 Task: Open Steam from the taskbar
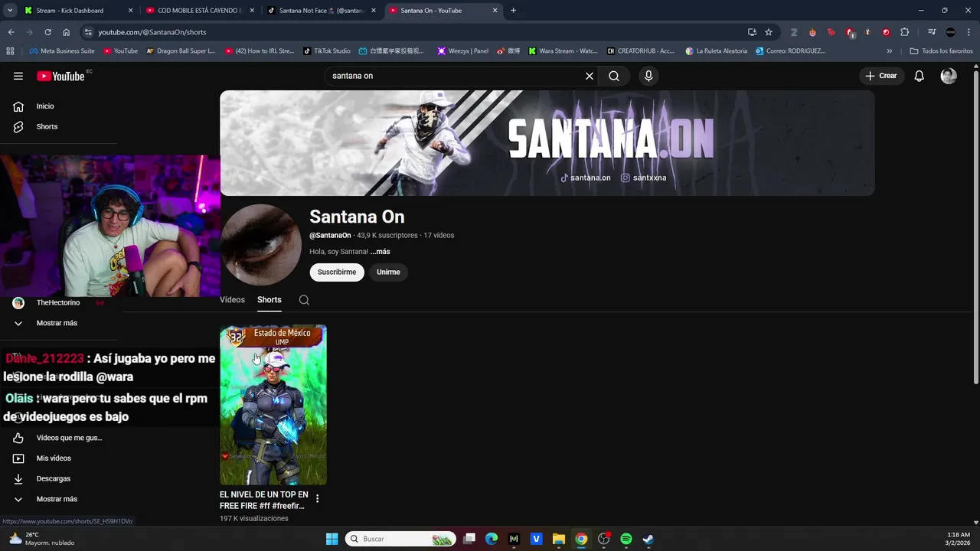(x=648, y=539)
